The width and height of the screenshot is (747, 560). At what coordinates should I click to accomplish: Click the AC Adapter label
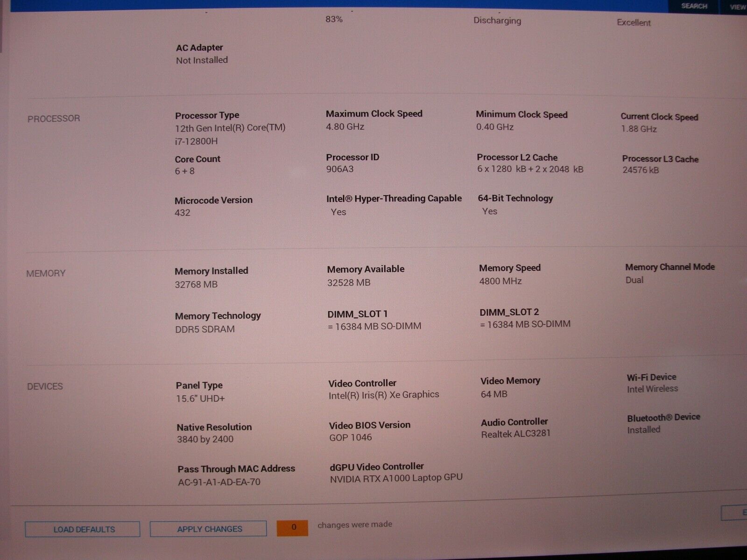pyautogui.click(x=199, y=48)
